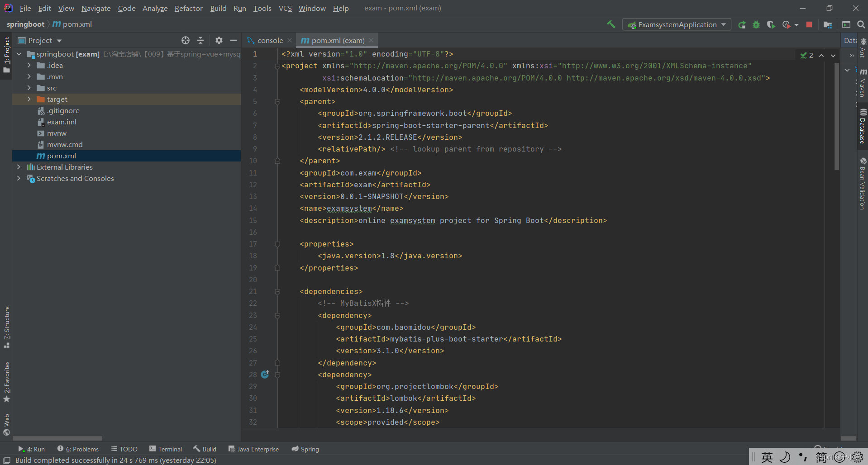Click the Project panel horizontal scrollbar
Screen dimensions: 868x465
[57, 438]
